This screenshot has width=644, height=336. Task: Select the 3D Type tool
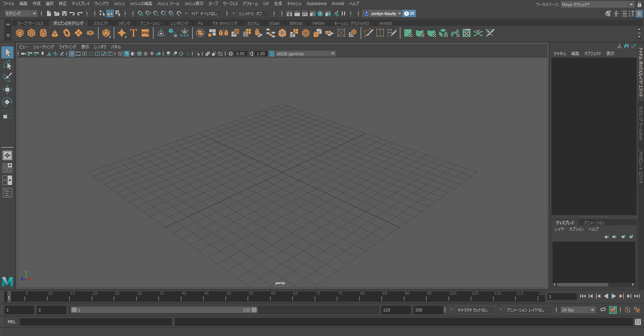133,33
